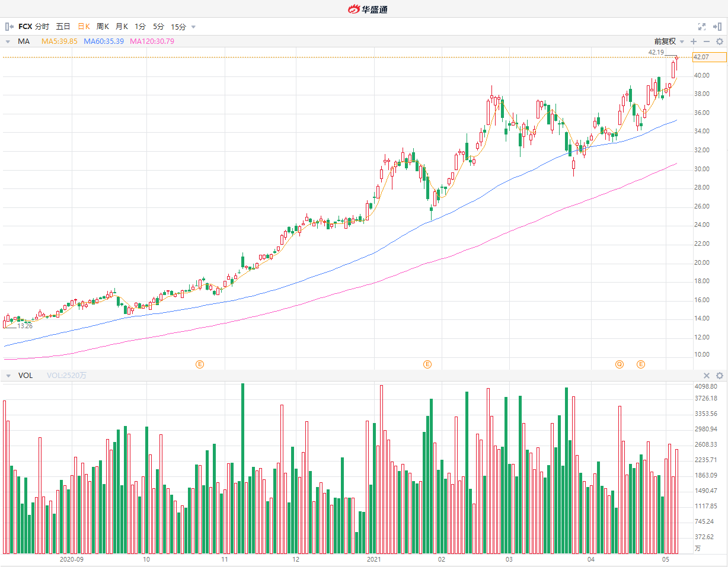Click the right panel collapse icon
The image size is (728, 567).
719,27
